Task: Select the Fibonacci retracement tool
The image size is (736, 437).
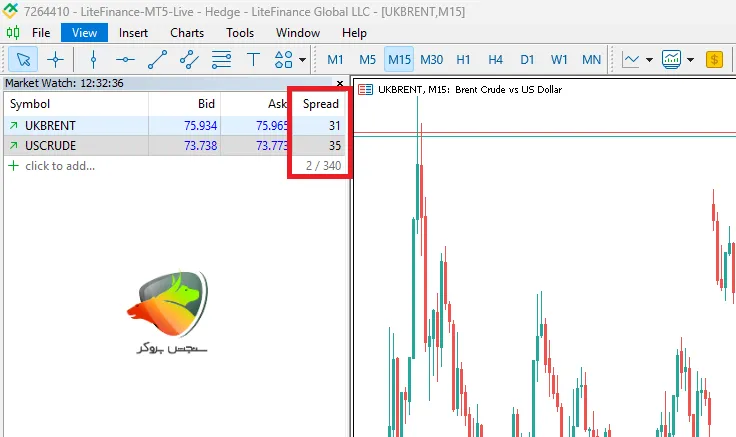Action: coord(221,59)
